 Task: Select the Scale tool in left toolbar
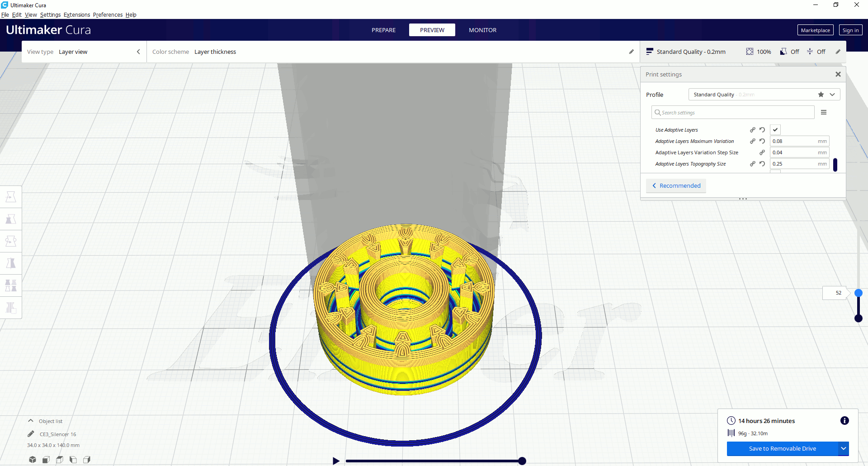[11, 219]
